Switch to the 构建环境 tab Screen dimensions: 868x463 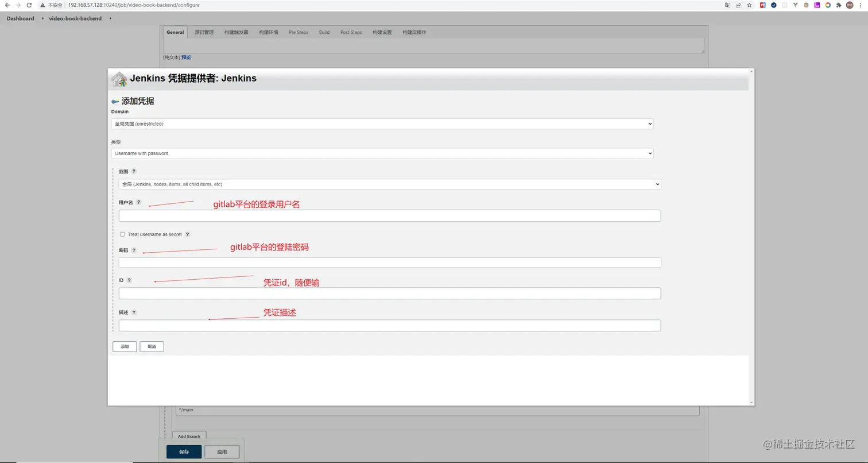pos(268,32)
